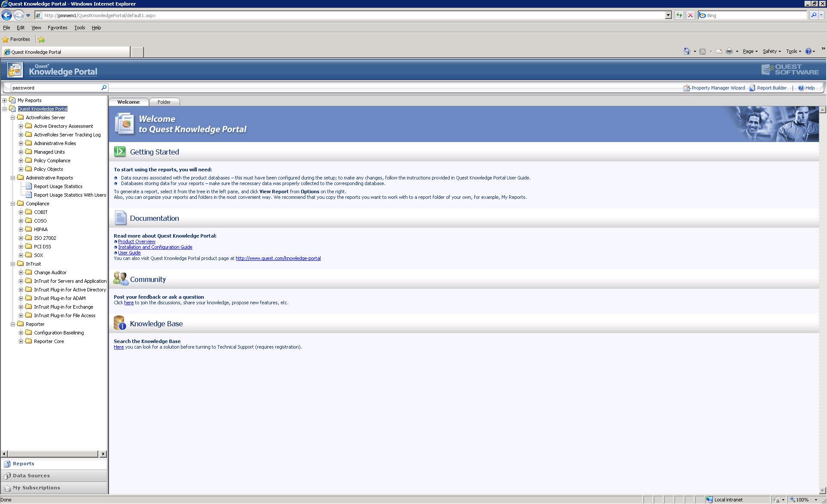Select Report Usage Statistics With Users report
This screenshot has width=827, height=504.
coord(70,195)
